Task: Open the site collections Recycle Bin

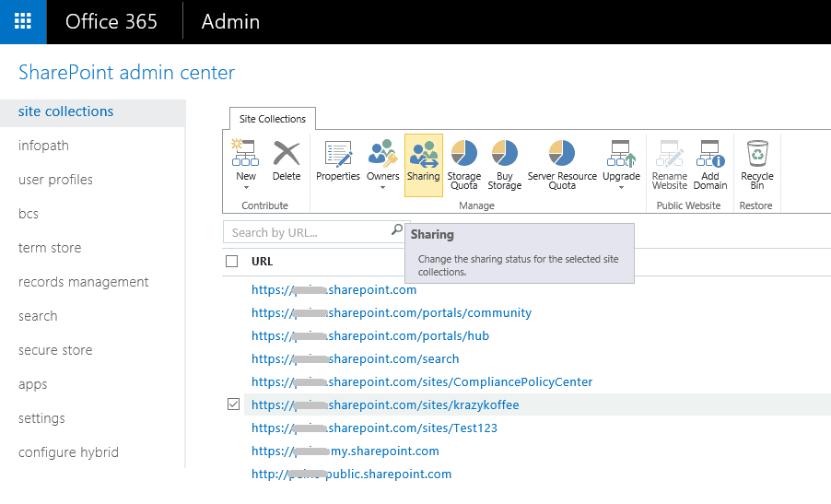Action: click(x=756, y=165)
